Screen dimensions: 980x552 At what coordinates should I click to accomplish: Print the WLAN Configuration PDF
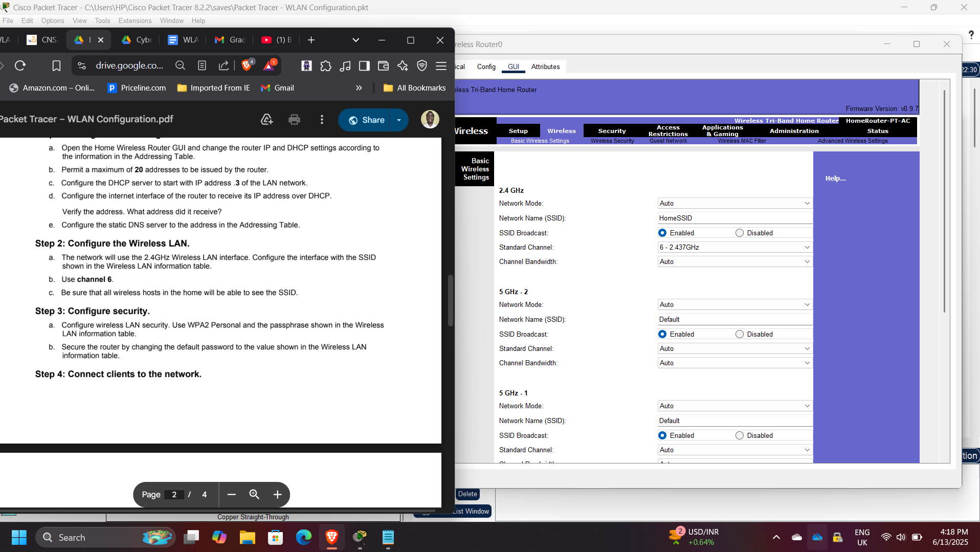coord(294,119)
